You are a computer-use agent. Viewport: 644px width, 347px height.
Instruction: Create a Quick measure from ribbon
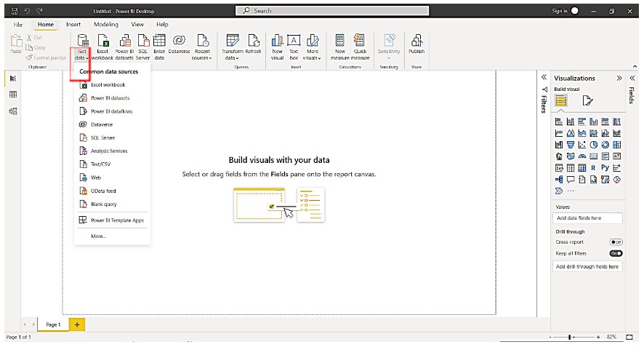pos(359,41)
